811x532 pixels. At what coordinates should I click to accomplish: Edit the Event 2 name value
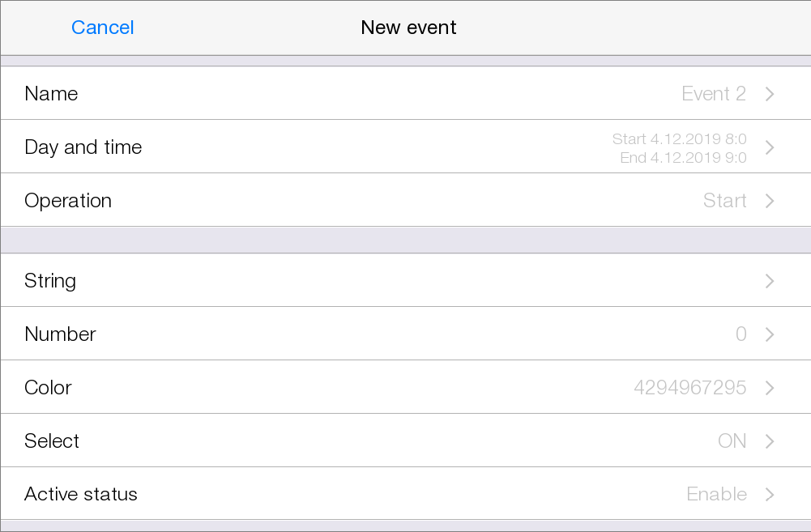[713, 94]
